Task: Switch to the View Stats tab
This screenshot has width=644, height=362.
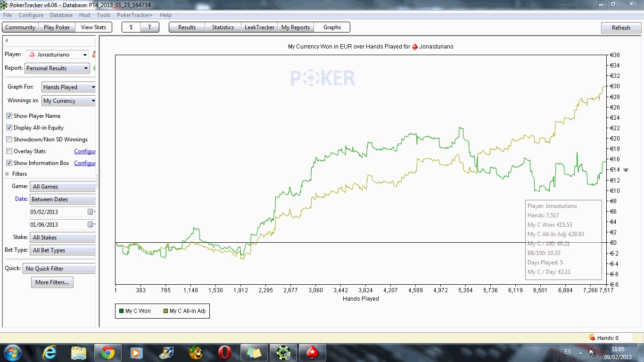Action: click(x=93, y=27)
